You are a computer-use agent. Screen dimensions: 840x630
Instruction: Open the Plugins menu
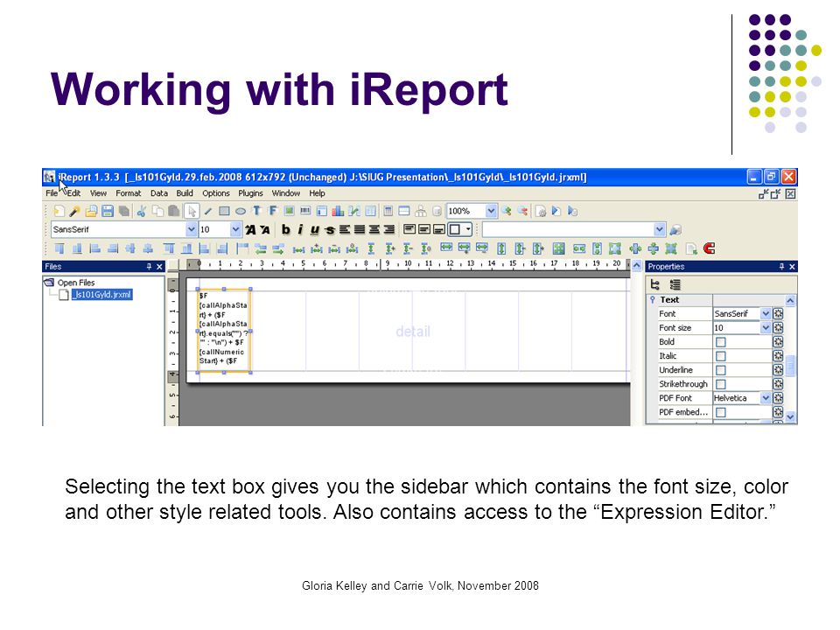click(251, 193)
